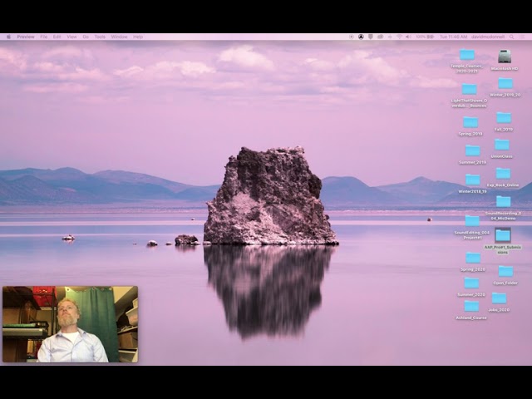Select the Winter_2019_20 folder
The image size is (532, 399).
point(505,83)
